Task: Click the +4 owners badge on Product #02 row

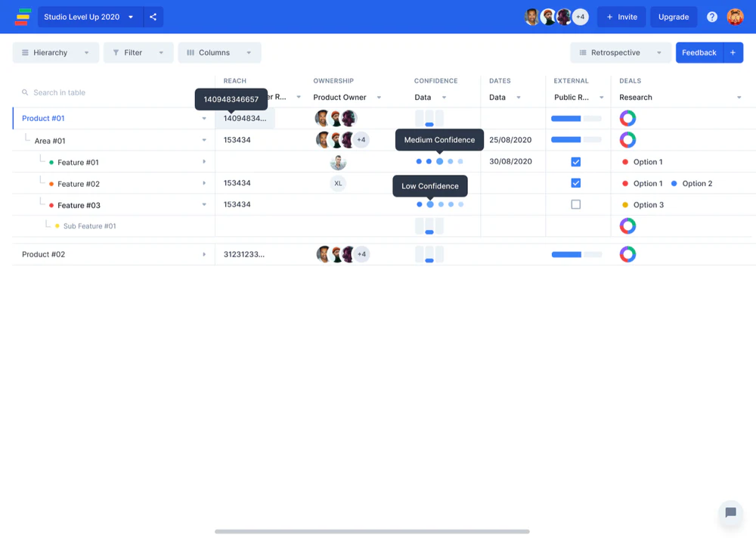Action: tap(361, 254)
